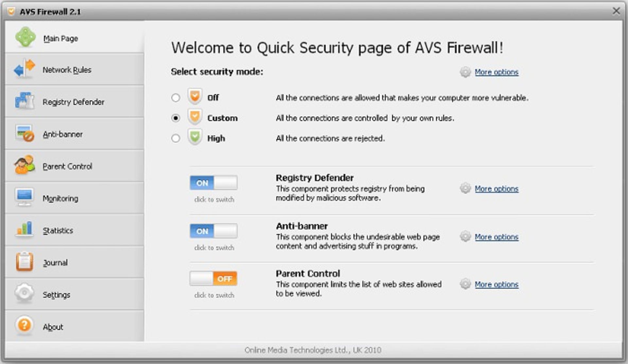Viewport: 628px width, 364px height.
Task: Open More options for Registry Defender
Action: point(496,189)
